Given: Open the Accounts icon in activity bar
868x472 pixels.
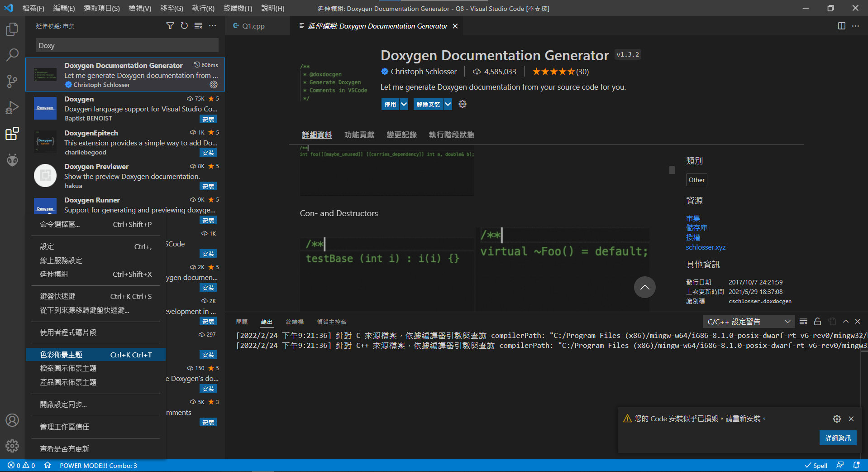Looking at the screenshot, I should pos(12,420).
